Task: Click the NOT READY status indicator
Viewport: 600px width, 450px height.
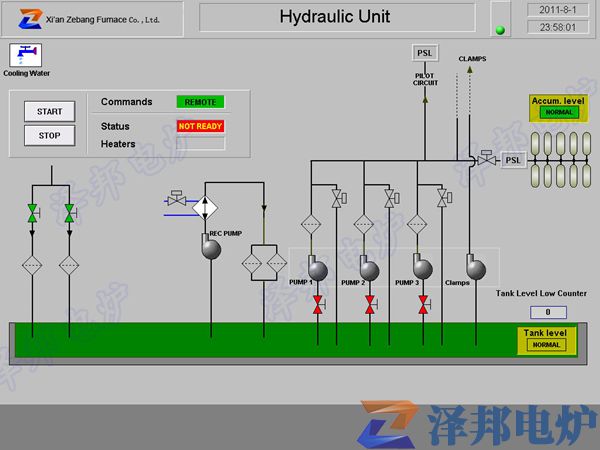Action: point(200,127)
